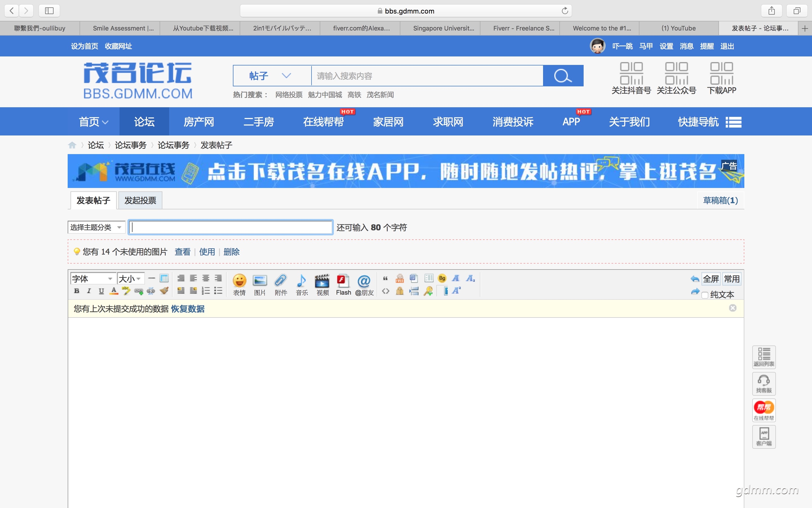Insert a table in the editor

click(x=164, y=278)
